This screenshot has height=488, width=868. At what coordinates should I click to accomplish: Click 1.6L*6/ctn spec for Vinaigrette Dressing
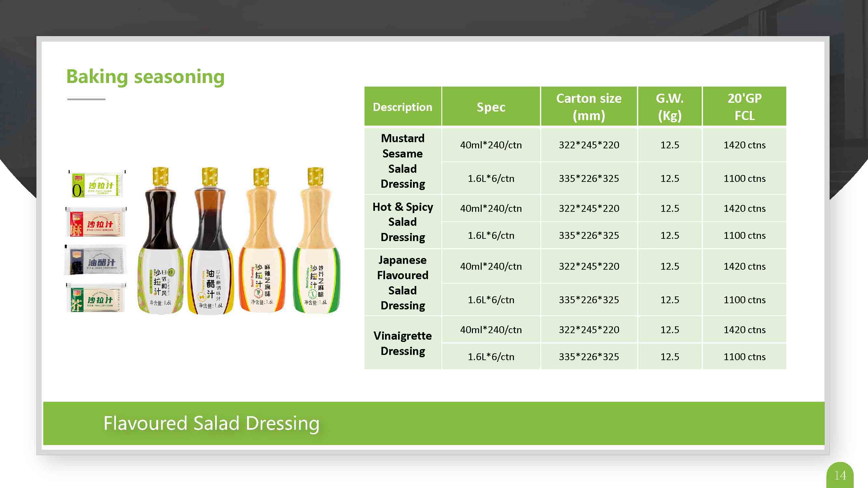point(491,356)
